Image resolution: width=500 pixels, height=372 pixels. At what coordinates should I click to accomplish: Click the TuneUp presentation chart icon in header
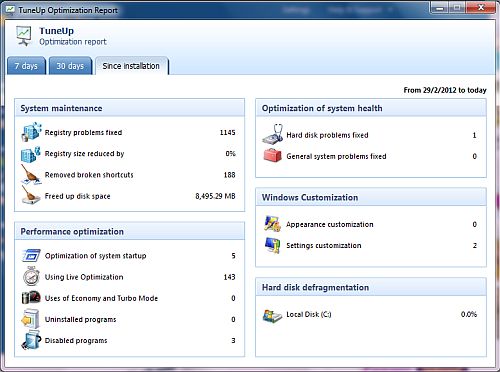point(24,36)
